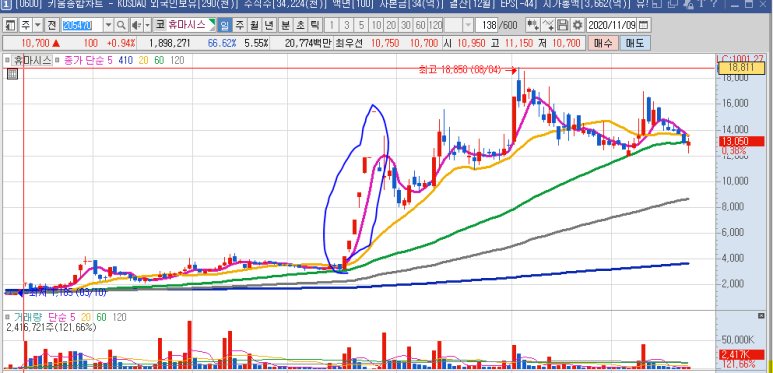
Task: Click the 주 selector beside the layout icon
Action: click(25, 25)
